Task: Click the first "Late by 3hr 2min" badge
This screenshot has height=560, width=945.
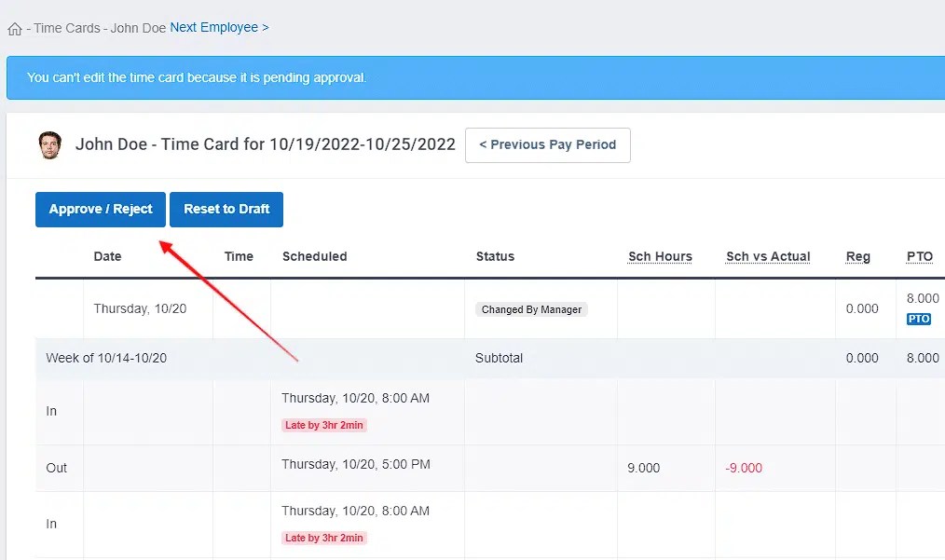Action: pyautogui.click(x=323, y=424)
